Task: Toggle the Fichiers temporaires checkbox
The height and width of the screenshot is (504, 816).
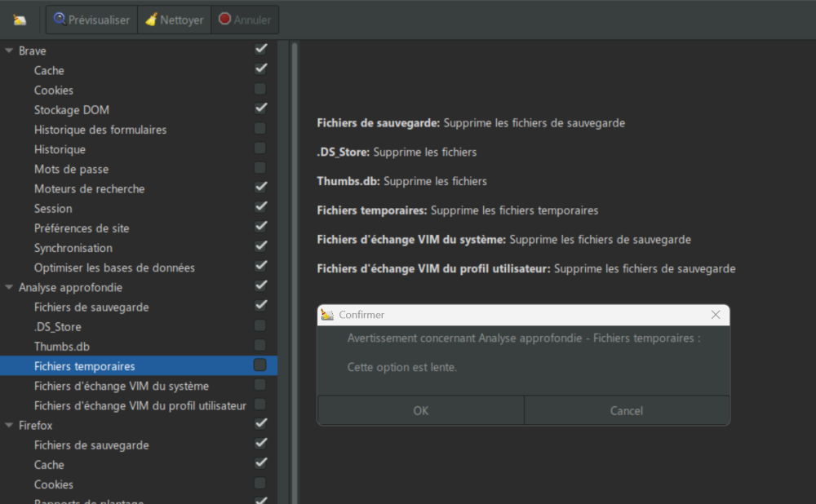Action: [x=260, y=365]
